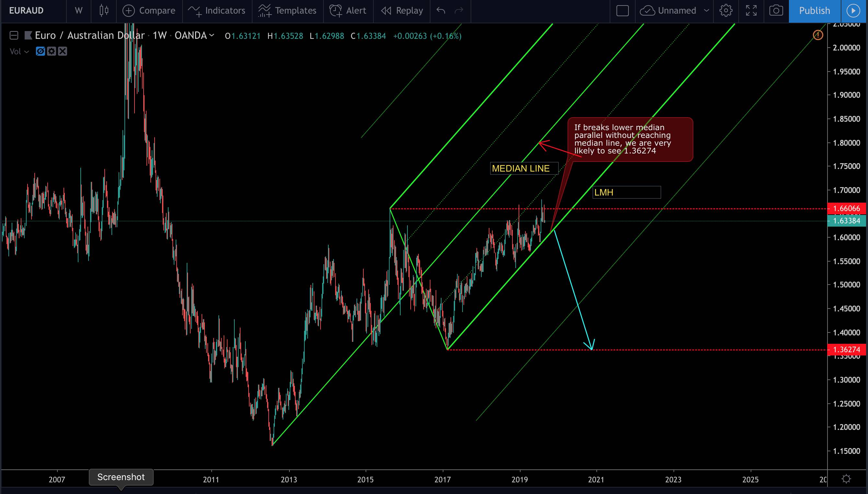The height and width of the screenshot is (494, 868).
Task: Open the layout selection square icon
Action: pos(622,10)
